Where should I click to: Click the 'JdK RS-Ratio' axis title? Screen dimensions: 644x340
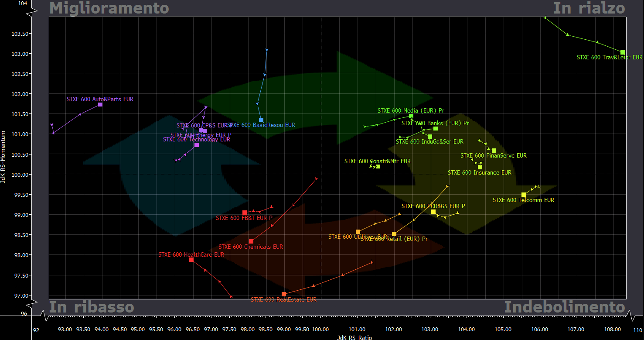point(354,337)
